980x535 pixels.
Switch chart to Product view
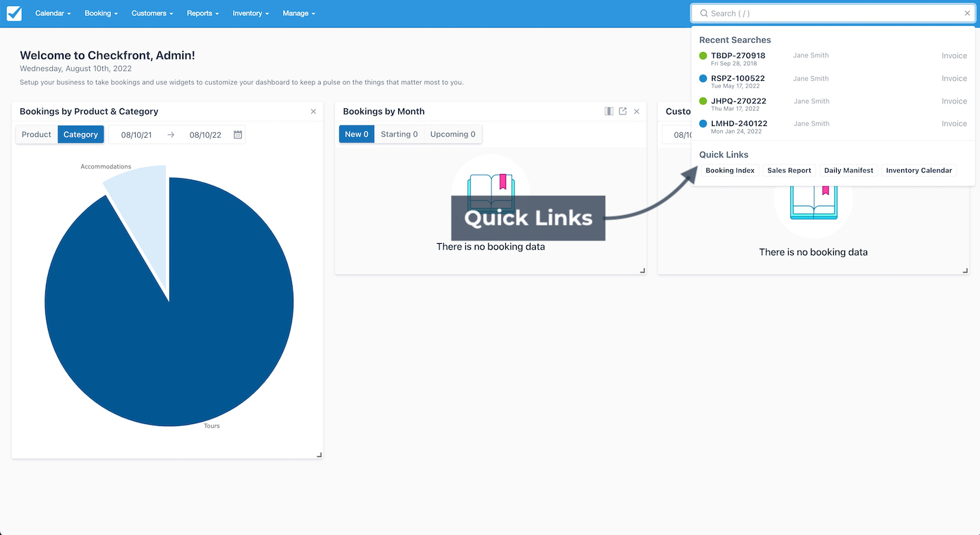[36, 134]
